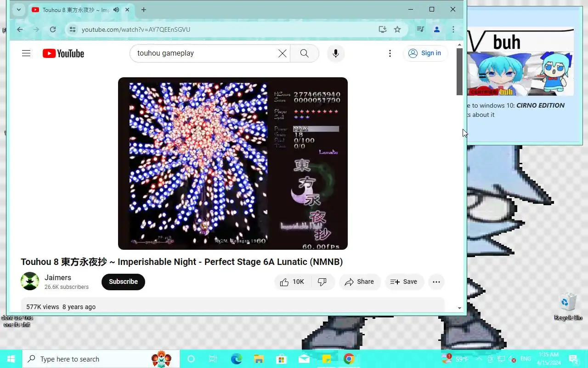Open a new Chrome tab
The width and height of the screenshot is (588, 368).
[x=144, y=10]
